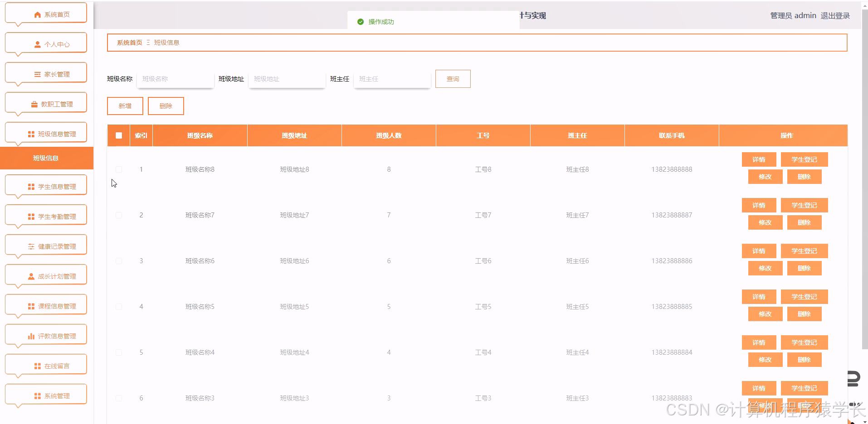Focus the 班级地址 search input
868x424 pixels.
pyautogui.click(x=287, y=79)
